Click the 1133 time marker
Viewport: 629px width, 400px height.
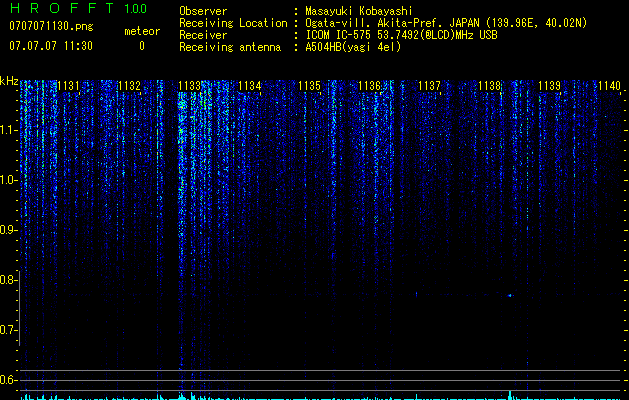[x=189, y=86]
